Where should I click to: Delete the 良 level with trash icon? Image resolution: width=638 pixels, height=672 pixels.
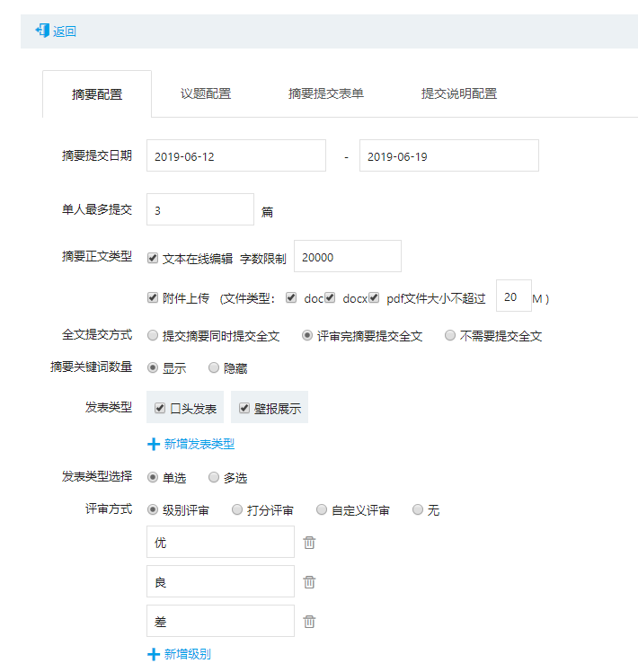point(309,581)
